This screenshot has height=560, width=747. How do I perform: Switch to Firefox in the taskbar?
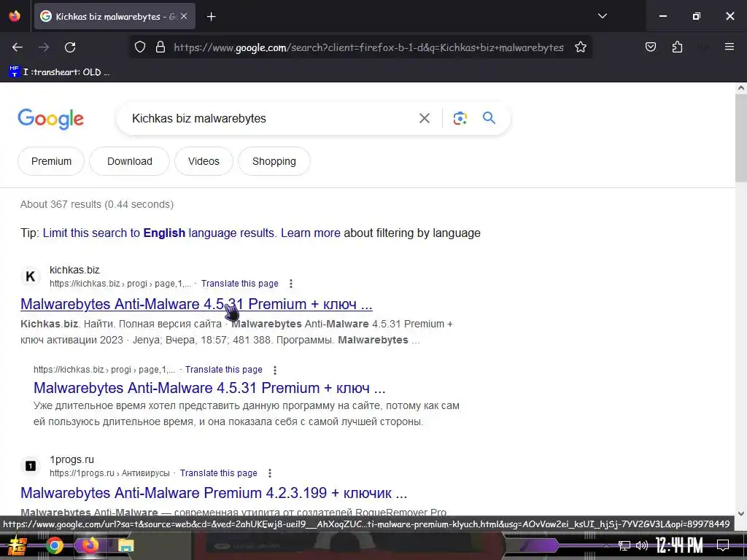(90, 545)
